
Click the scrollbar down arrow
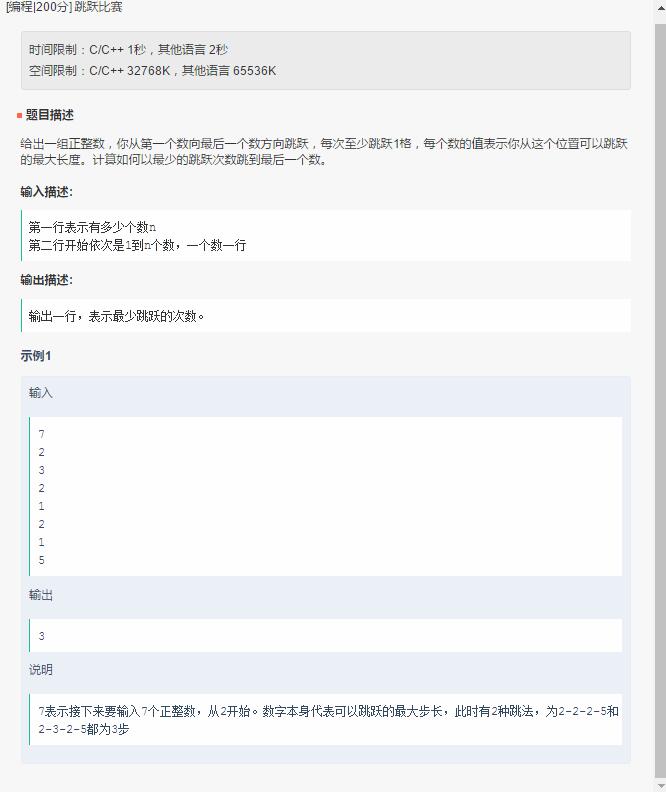(660, 786)
